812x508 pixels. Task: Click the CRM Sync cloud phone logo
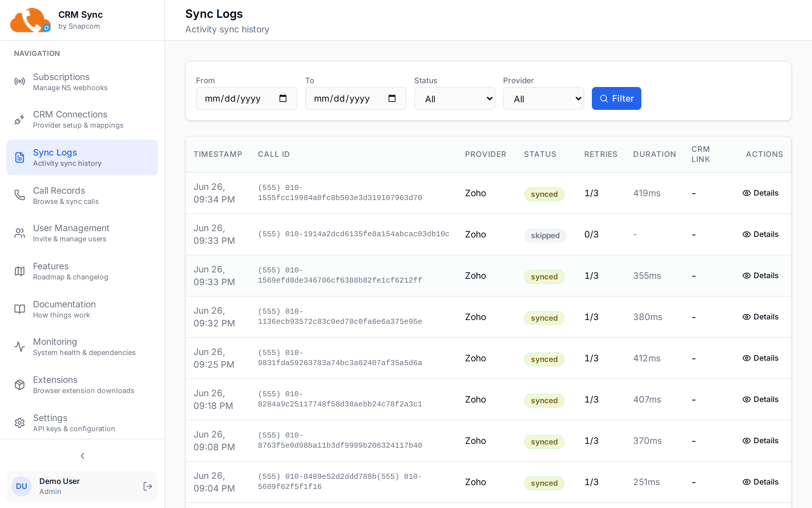point(30,20)
